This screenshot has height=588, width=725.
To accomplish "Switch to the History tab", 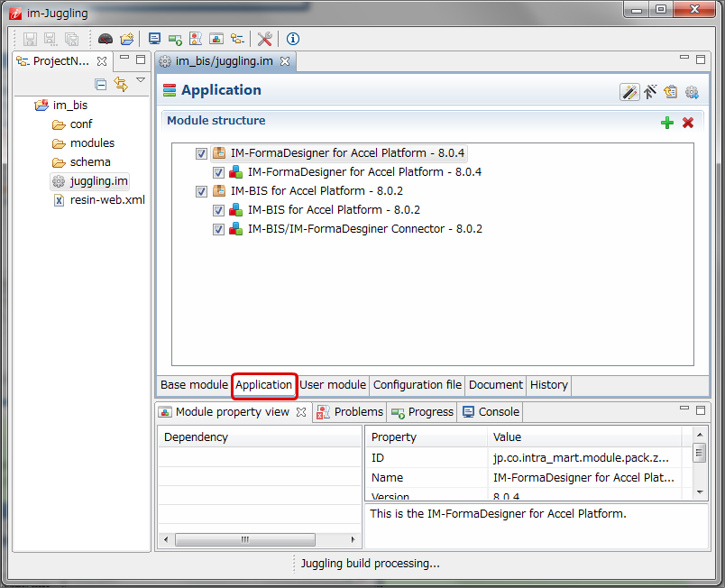I will tap(549, 384).
